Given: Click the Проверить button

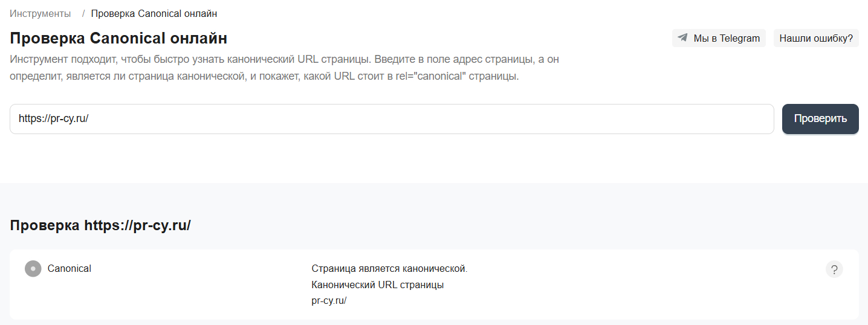Looking at the screenshot, I should 820,118.
